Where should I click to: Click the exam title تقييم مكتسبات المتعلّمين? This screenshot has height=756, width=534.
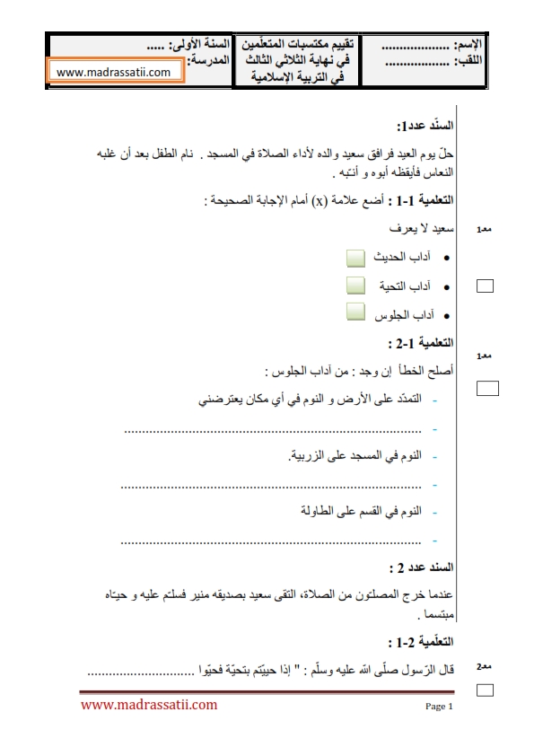pyautogui.click(x=297, y=44)
